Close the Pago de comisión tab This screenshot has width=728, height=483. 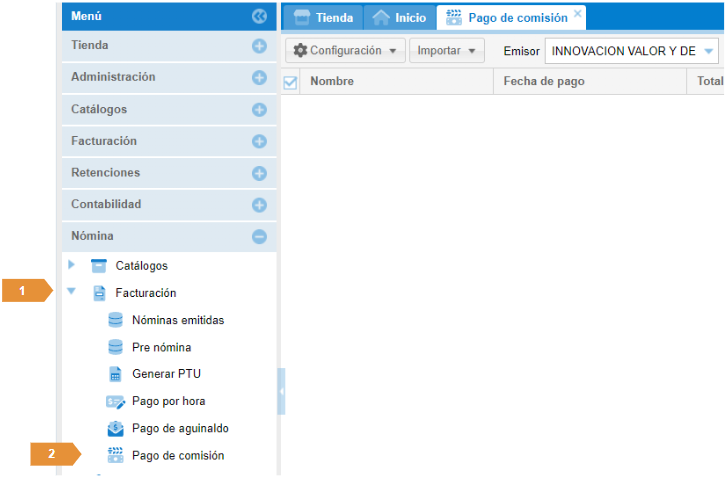(x=577, y=14)
